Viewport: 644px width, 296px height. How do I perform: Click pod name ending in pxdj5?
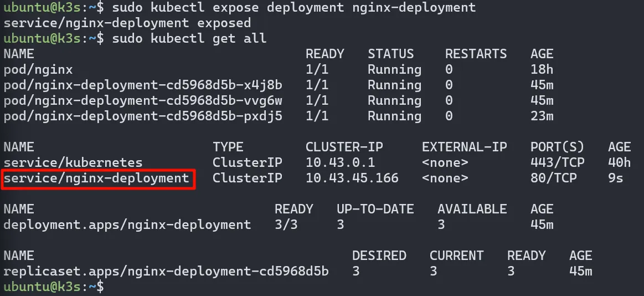pyautogui.click(x=143, y=116)
